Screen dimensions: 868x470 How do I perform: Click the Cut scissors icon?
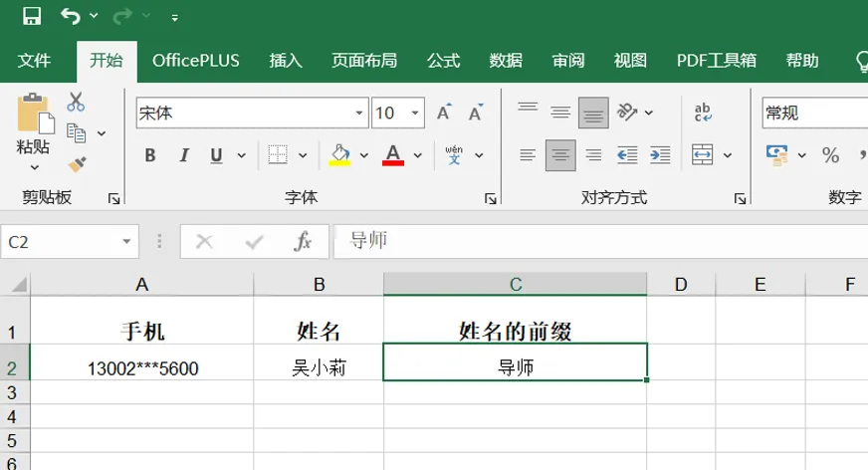[x=77, y=102]
